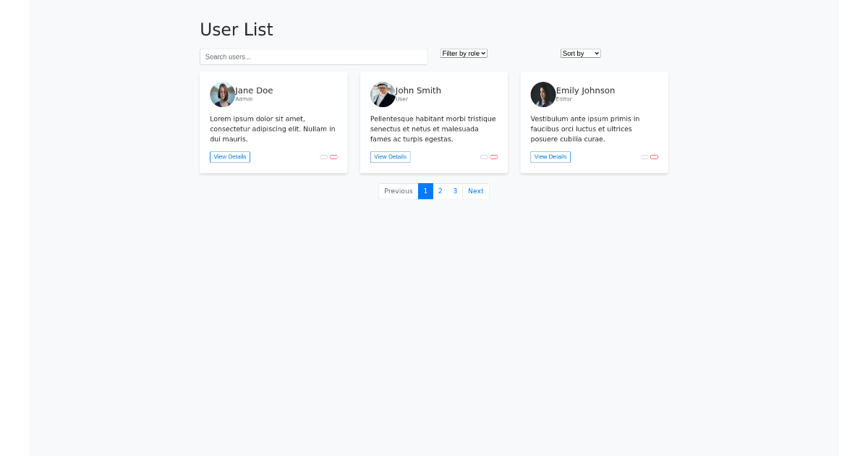Image resolution: width=868 pixels, height=456 pixels.
Task: Click the gray icon button on Jane Doe's card
Action: (324, 157)
